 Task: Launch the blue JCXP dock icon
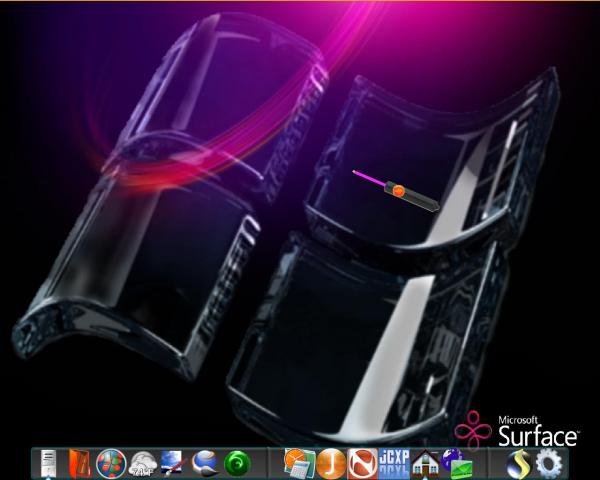tap(394, 463)
